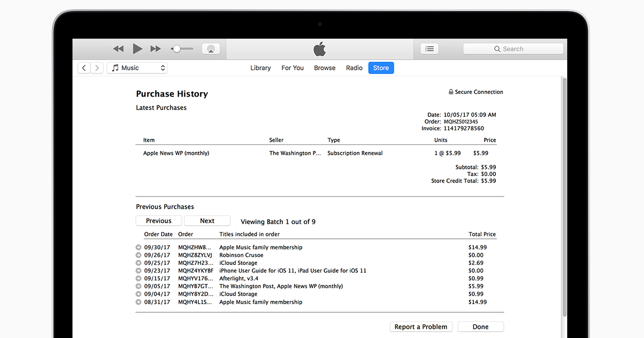Click the Afterlight, v3.4 order title

click(239, 278)
